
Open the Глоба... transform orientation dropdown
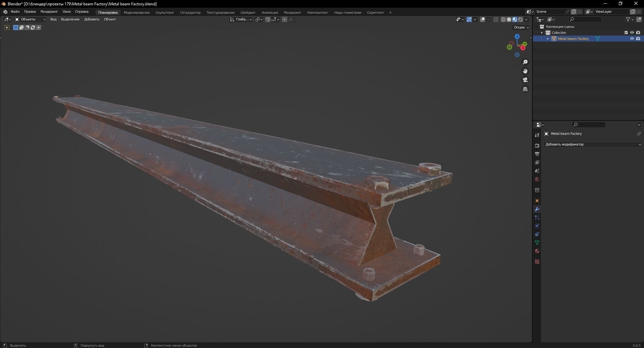pyautogui.click(x=241, y=19)
